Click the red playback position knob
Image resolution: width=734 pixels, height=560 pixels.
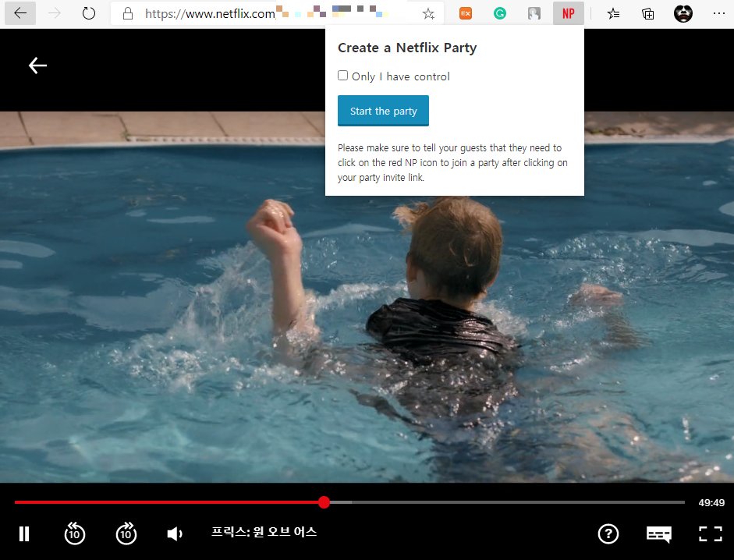(324, 502)
